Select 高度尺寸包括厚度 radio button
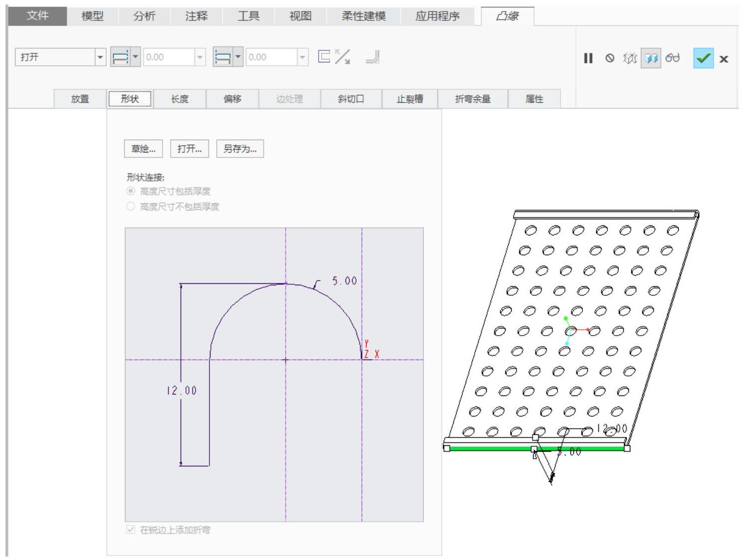The height and width of the screenshot is (560, 747). (131, 191)
